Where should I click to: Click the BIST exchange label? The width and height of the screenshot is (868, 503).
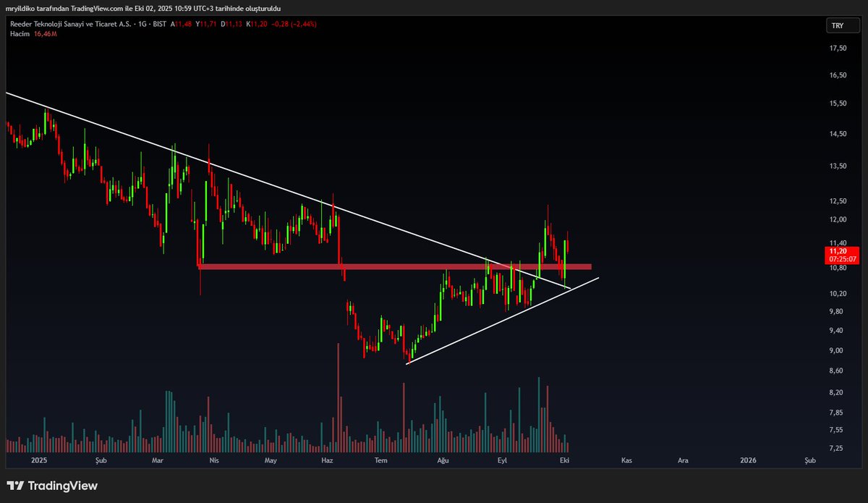pyautogui.click(x=161, y=24)
